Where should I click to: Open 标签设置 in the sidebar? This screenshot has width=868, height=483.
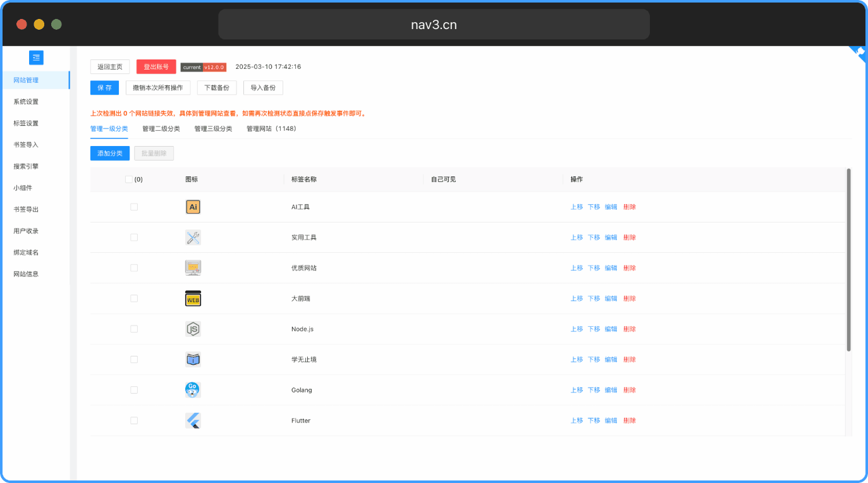pyautogui.click(x=35, y=123)
